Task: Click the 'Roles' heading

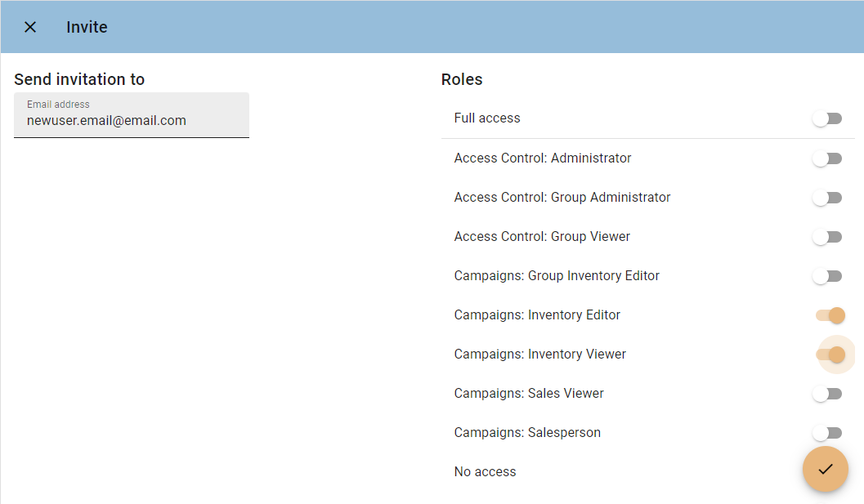Action: coord(462,79)
